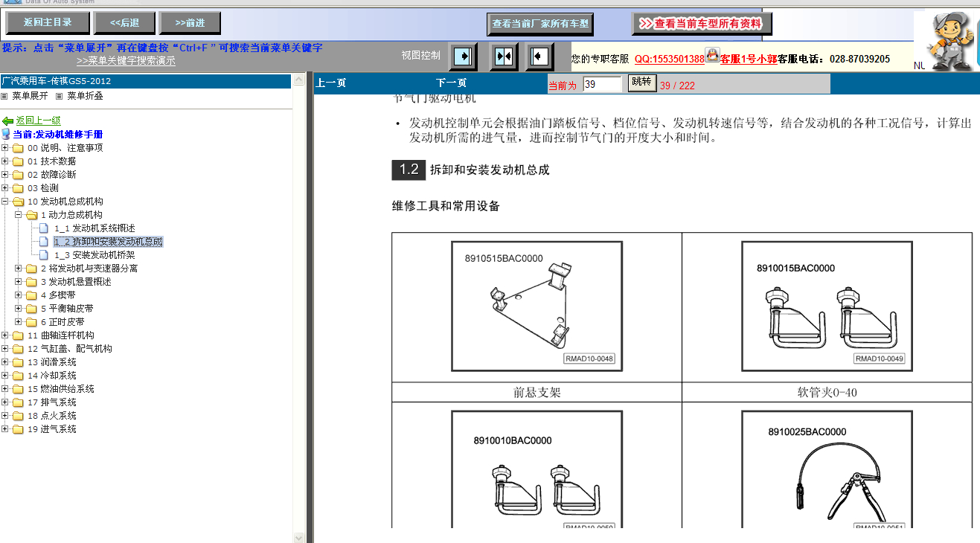Click the view control split-both-panes icon

click(x=504, y=57)
